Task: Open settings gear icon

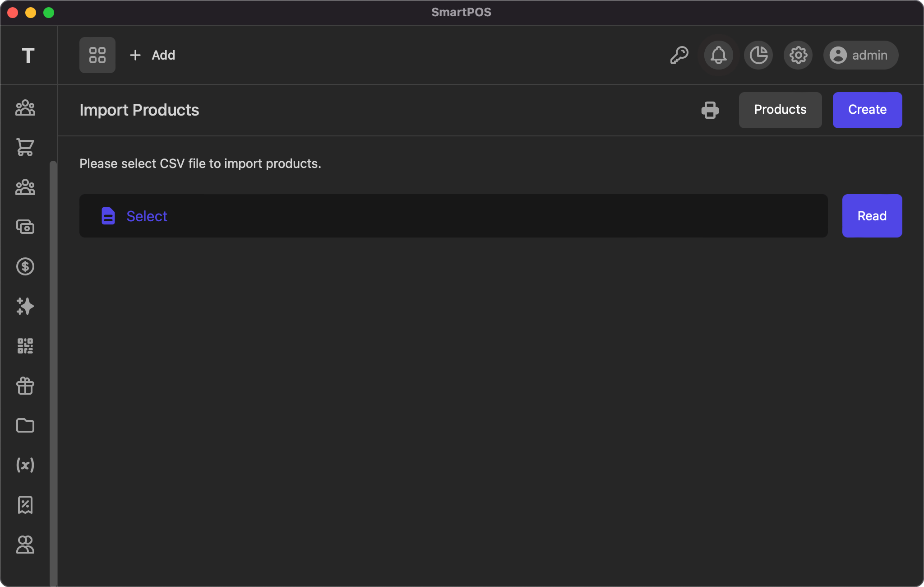Action: pos(798,55)
